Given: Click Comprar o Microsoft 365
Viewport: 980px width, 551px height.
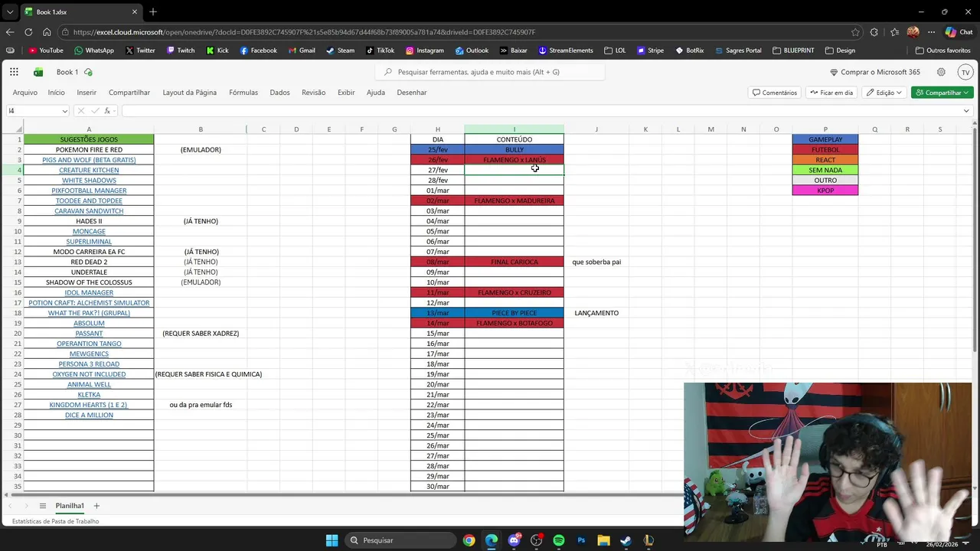Looking at the screenshot, I should (x=875, y=72).
